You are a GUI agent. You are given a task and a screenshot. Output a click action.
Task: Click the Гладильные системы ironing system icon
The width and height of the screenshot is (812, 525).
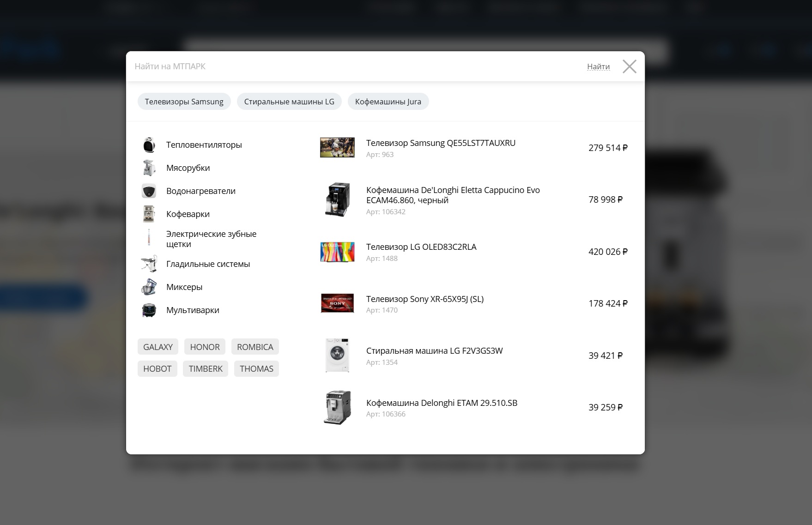point(149,264)
